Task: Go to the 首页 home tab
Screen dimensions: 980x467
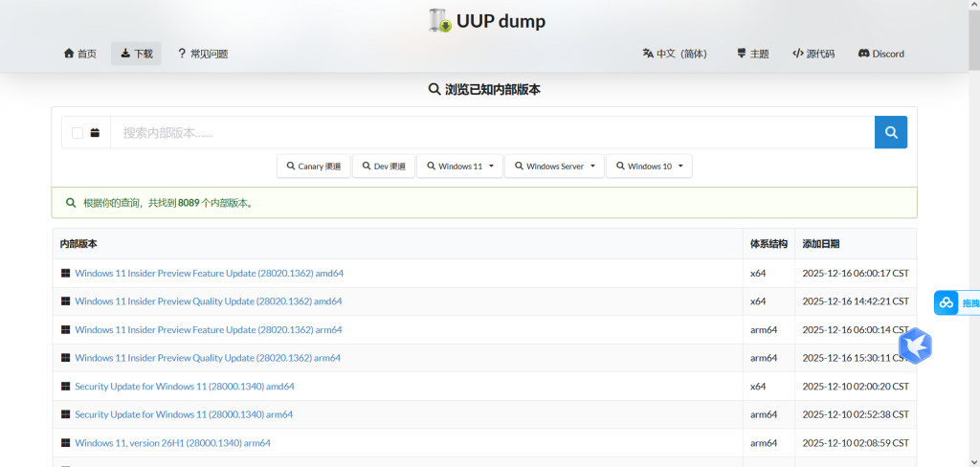Action: point(79,54)
